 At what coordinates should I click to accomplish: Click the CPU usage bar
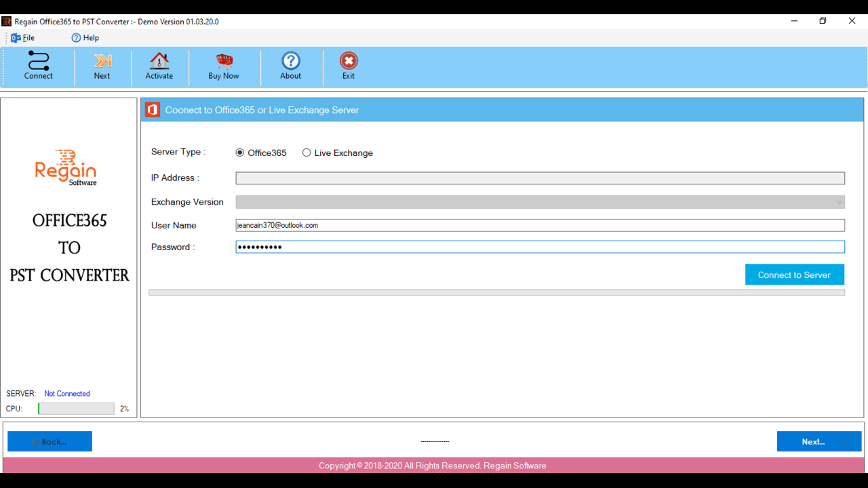(x=76, y=409)
